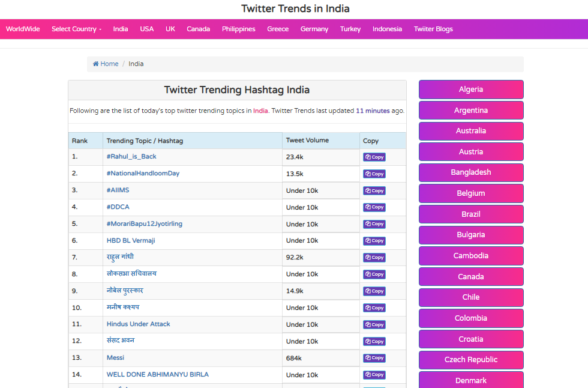The image size is (588, 388).
Task: Select Germany in the top navbar
Action: click(314, 29)
